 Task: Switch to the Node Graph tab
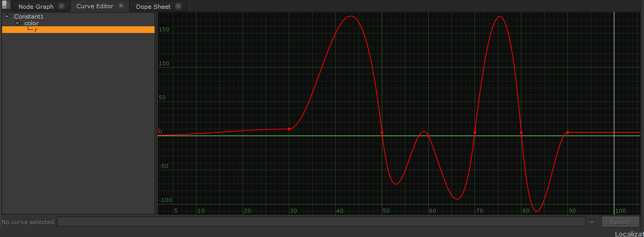coord(36,7)
